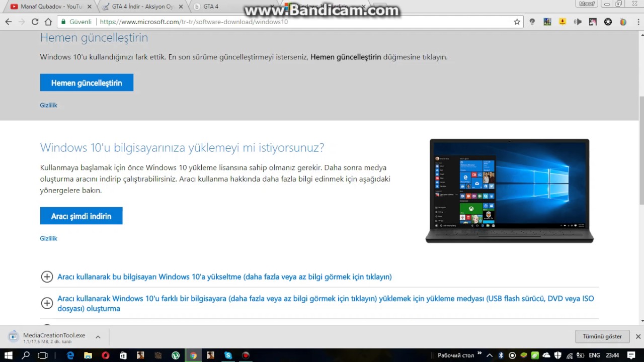This screenshot has height=362, width=644.
Task: Click the Güvenli secure site indicator
Action: pyautogui.click(x=76, y=22)
